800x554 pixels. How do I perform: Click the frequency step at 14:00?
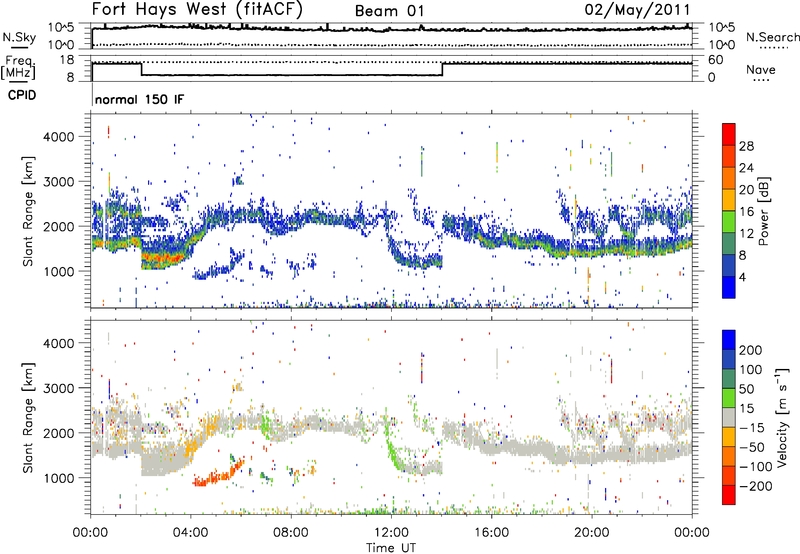[442, 69]
